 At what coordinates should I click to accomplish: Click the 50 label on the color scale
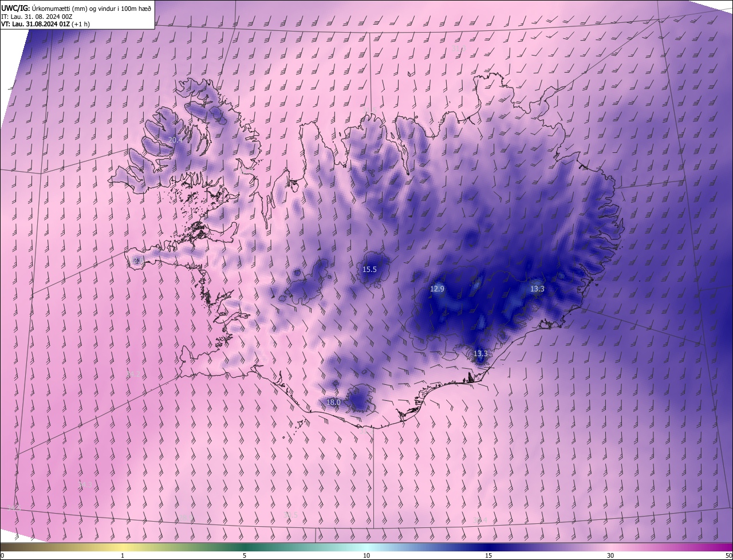[x=728, y=555]
